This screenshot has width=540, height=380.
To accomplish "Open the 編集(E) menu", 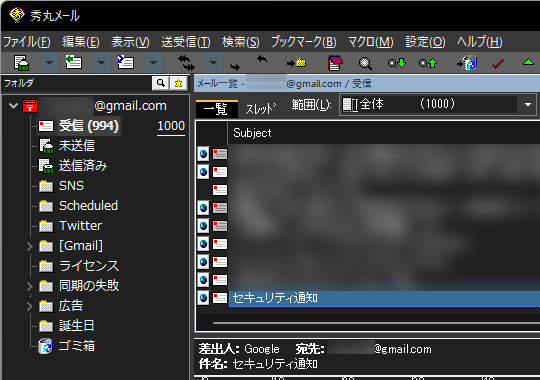I will click(81, 42).
